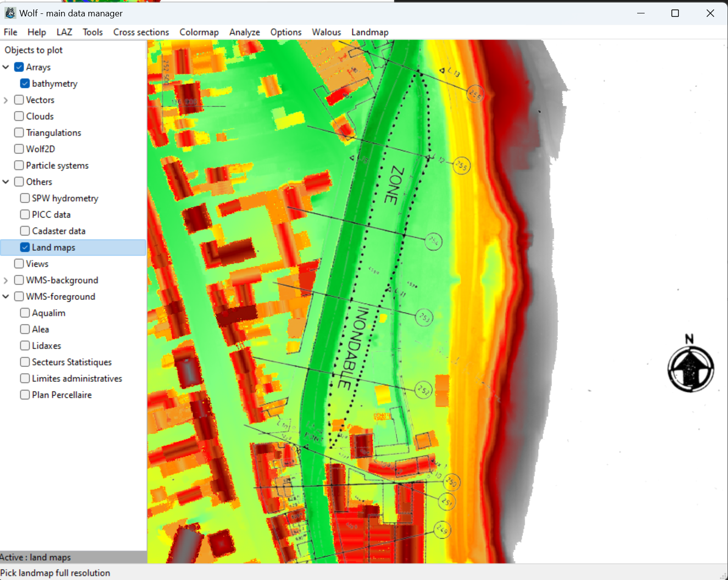Collapse the Others tree group
Viewport: 728px width, 580px height.
(6, 182)
